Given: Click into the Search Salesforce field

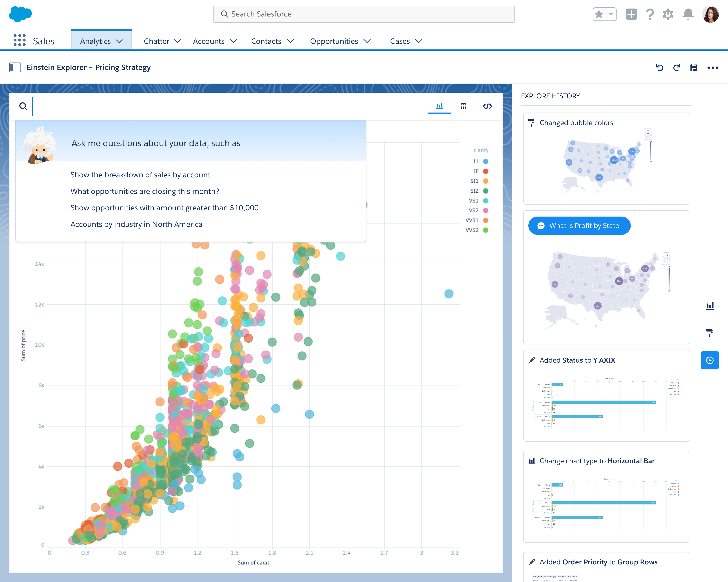Looking at the screenshot, I should click(x=364, y=14).
